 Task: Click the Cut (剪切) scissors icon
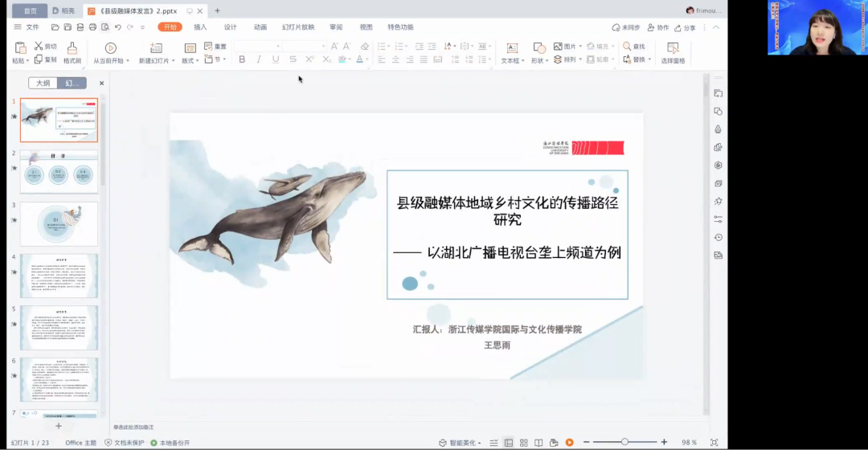pos(39,47)
